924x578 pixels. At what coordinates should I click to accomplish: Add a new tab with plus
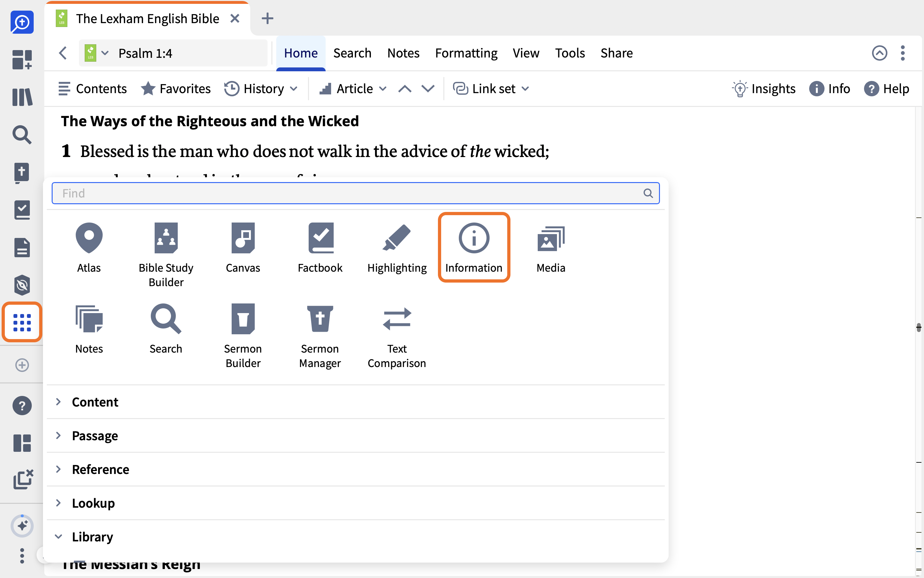tap(267, 18)
